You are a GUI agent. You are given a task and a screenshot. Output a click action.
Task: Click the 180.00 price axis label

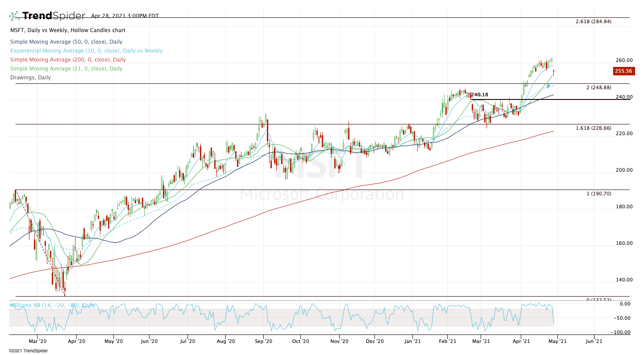(625, 206)
